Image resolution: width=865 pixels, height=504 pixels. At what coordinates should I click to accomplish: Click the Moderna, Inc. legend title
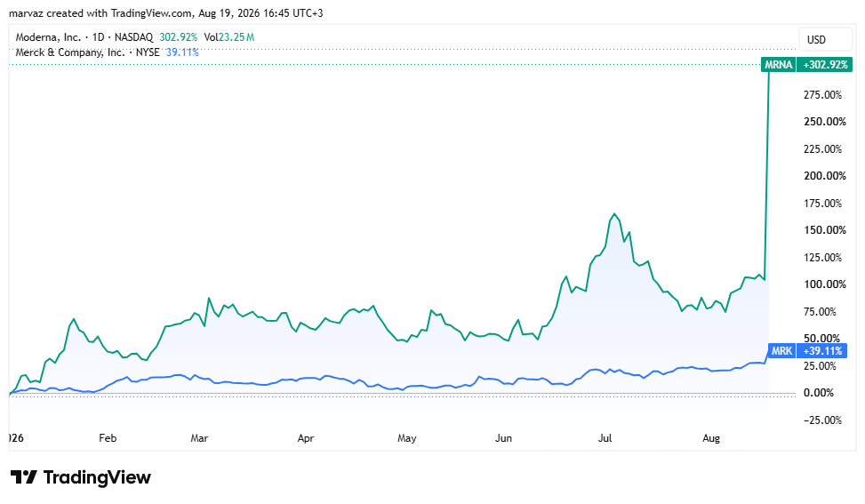click(x=48, y=37)
